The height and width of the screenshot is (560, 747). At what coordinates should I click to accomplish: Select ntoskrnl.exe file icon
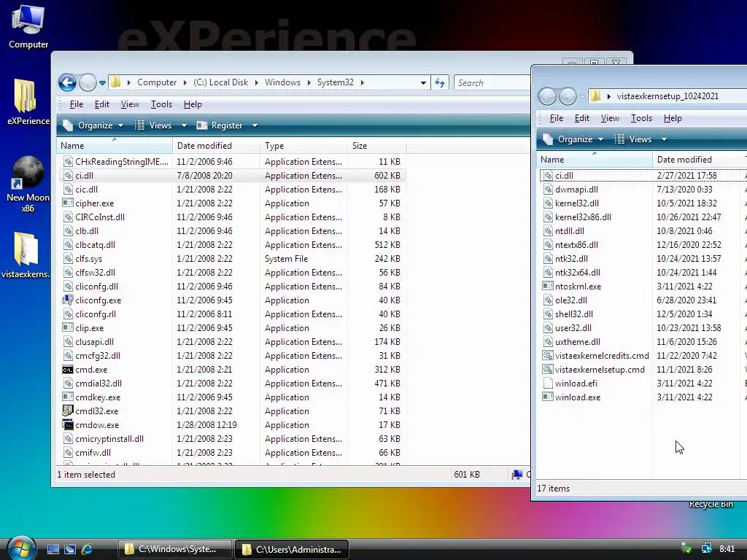tap(548, 287)
